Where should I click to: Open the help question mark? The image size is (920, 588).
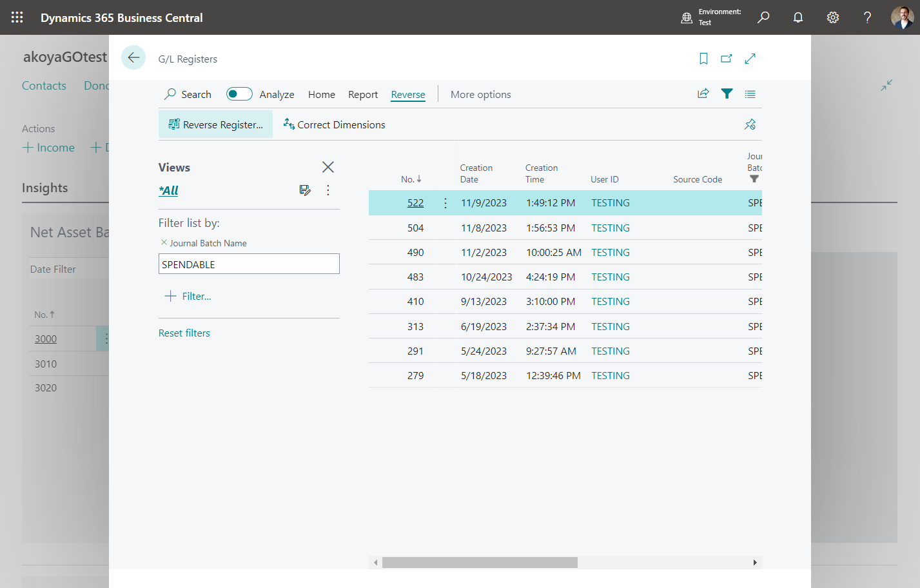tap(868, 17)
